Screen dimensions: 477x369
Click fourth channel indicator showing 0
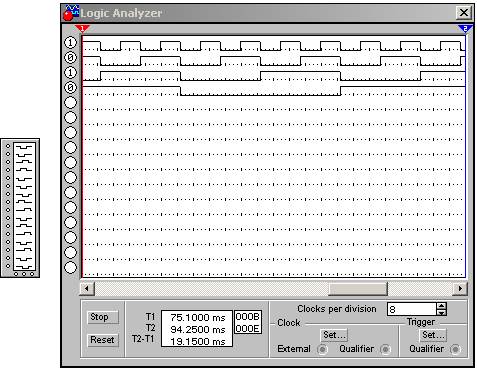tap(70, 88)
